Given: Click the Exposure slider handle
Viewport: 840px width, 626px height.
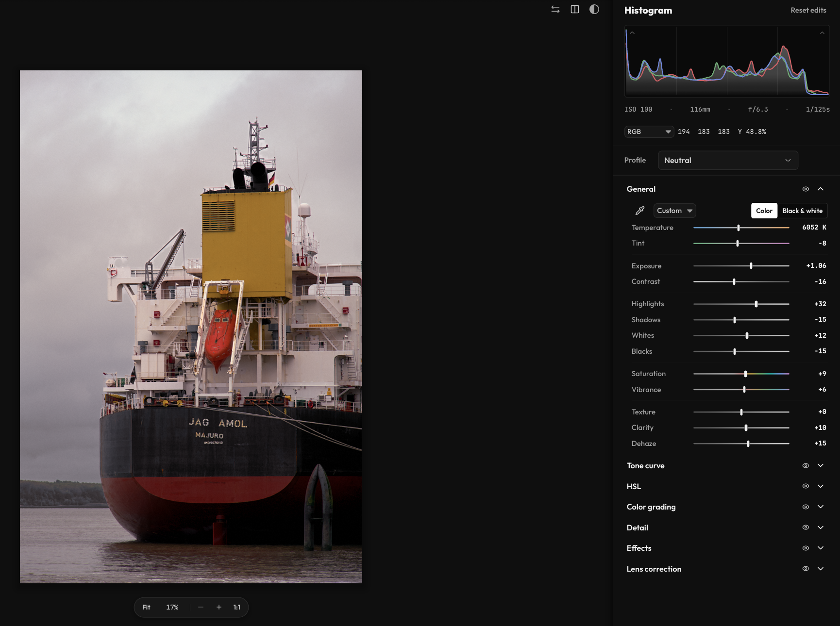Looking at the screenshot, I should 751,266.
